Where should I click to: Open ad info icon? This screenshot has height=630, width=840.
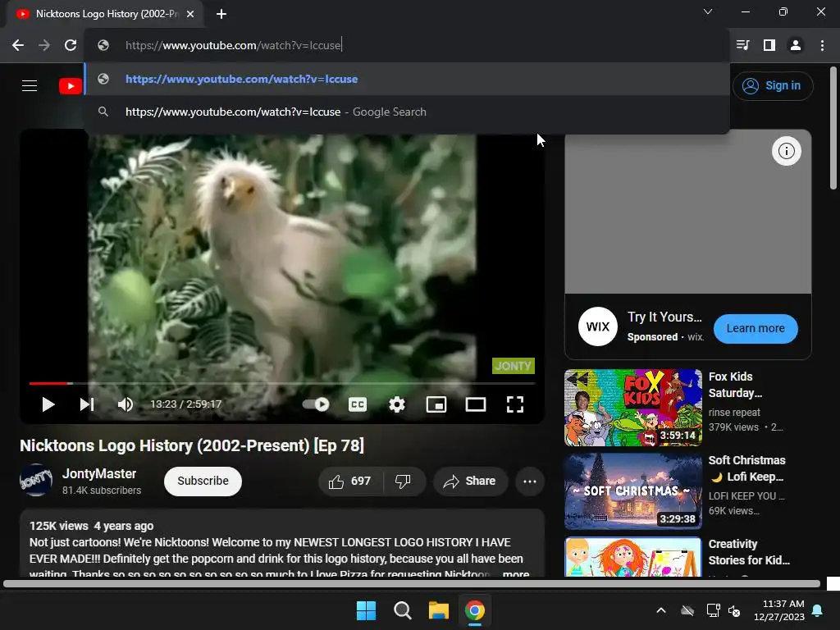[786, 151]
